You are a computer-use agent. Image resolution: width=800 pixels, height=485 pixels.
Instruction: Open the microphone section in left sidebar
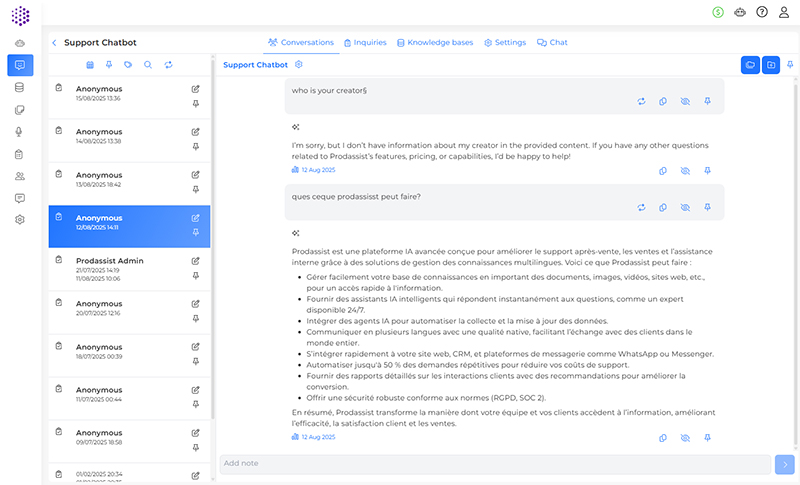point(20,132)
